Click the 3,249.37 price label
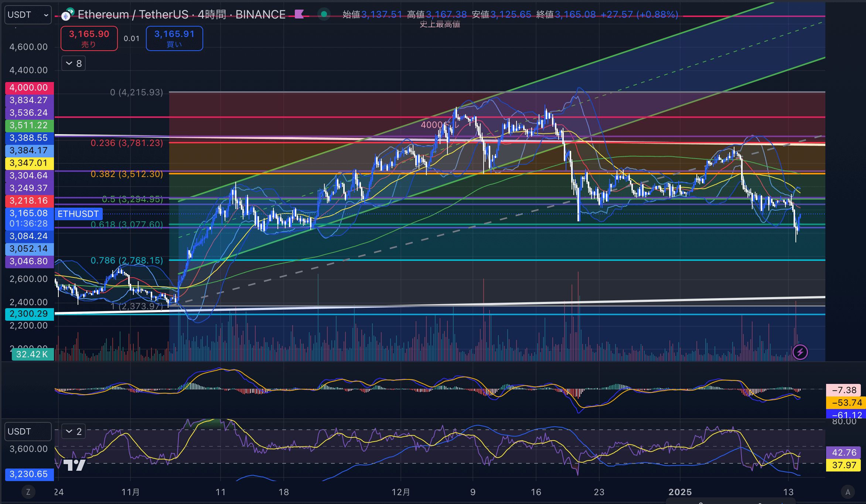866x504 pixels. pos(29,188)
